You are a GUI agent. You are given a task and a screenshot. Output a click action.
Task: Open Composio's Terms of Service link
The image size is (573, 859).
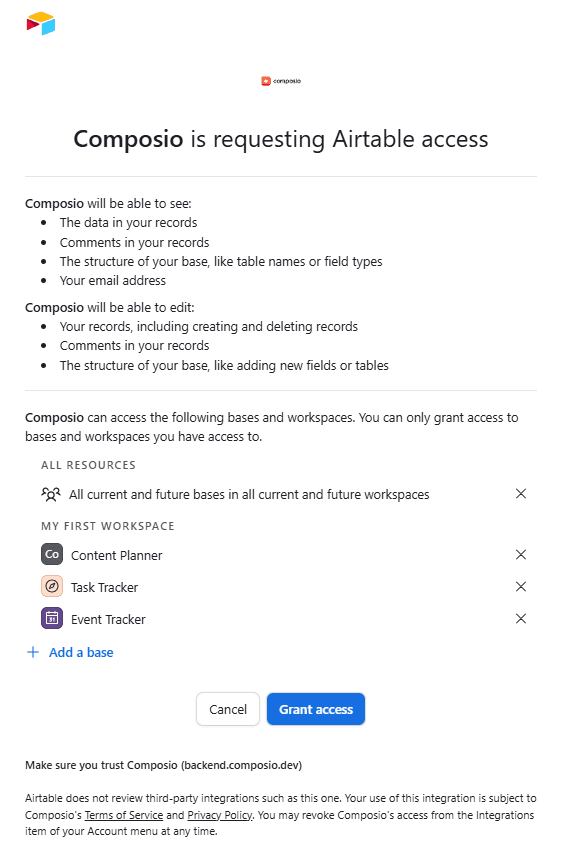pos(124,815)
